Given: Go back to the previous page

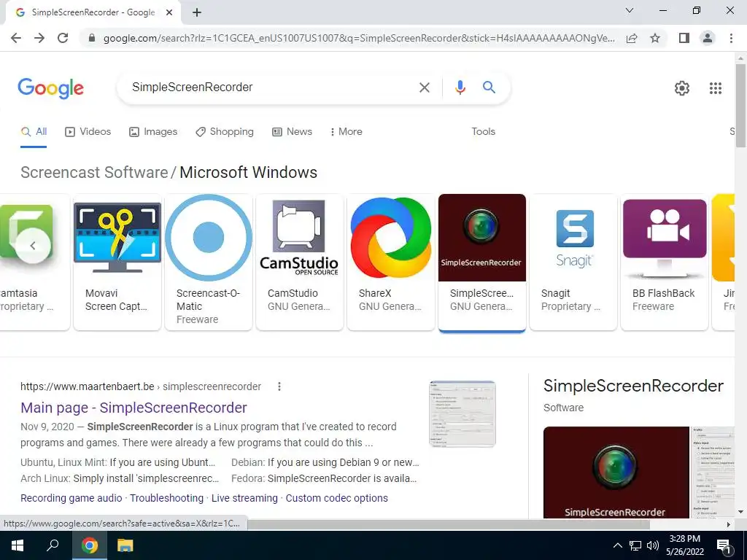Looking at the screenshot, I should (x=16, y=38).
